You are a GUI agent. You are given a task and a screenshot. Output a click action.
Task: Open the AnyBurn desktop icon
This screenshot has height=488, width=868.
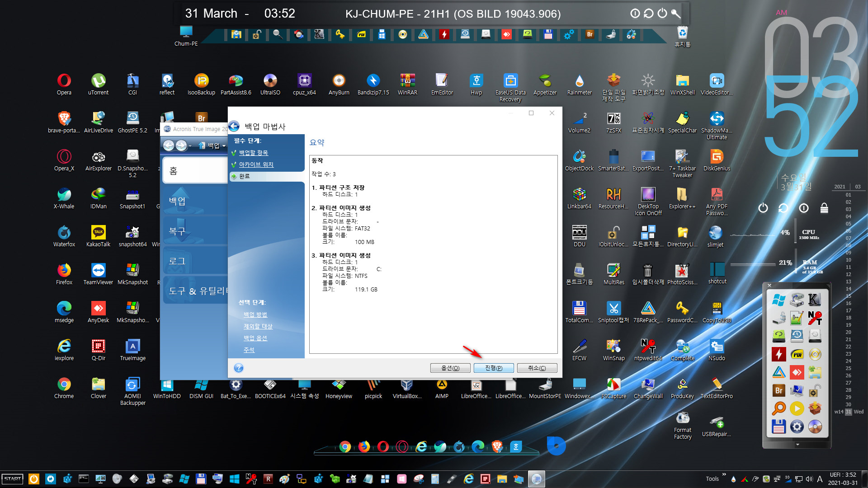339,84
